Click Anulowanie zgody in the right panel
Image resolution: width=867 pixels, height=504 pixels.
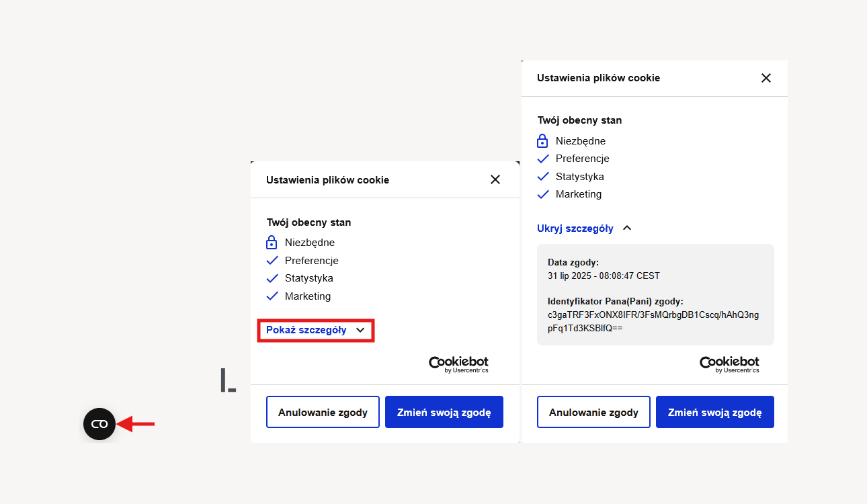point(593,412)
